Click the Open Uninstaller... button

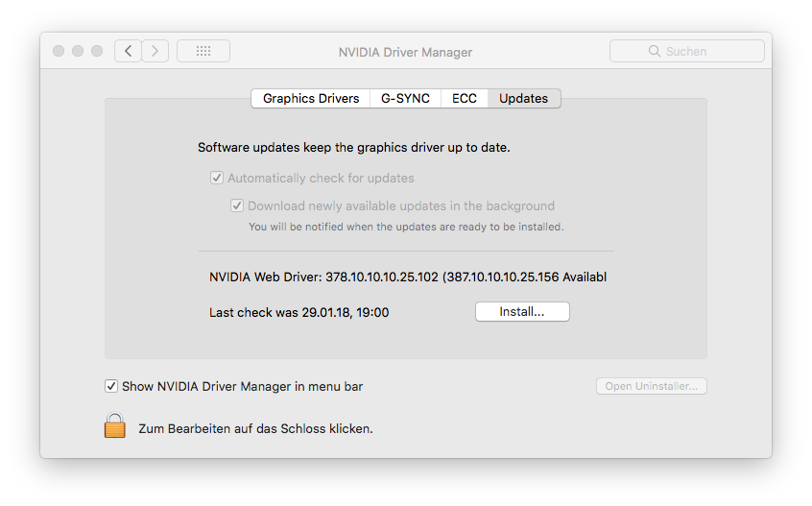click(652, 386)
